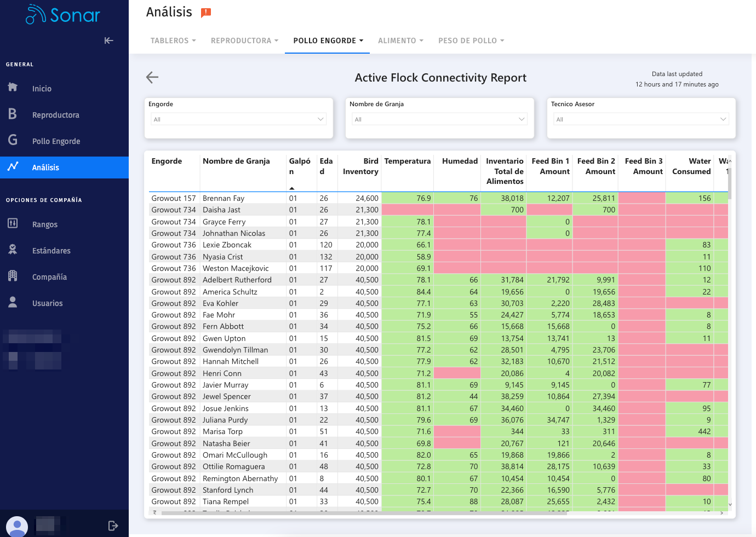This screenshot has width=756, height=537.
Task: Click the 'Tiana Rempel' farm name
Action: (x=225, y=501)
